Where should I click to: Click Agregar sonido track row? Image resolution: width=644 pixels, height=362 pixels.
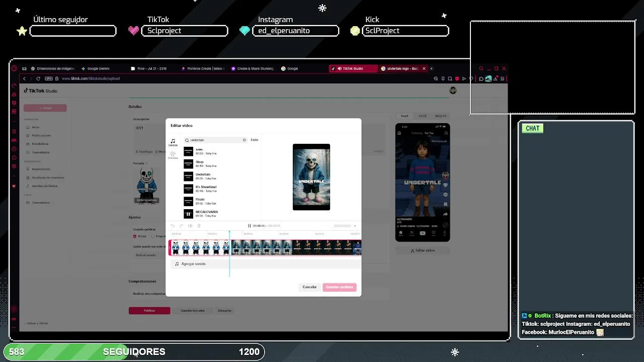(266, 263)
